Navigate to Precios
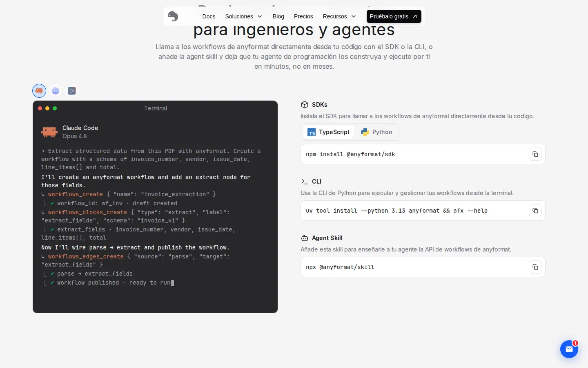 (303, 16)
